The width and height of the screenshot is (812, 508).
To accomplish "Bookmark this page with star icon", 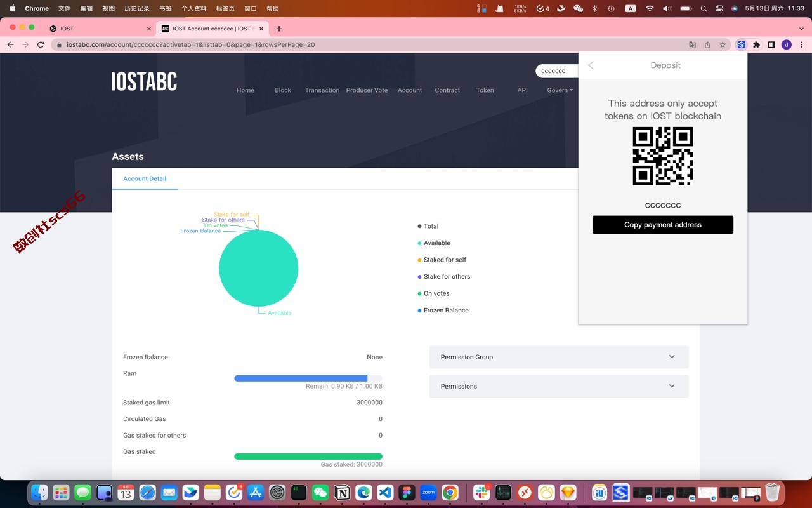I will point(723,44).
